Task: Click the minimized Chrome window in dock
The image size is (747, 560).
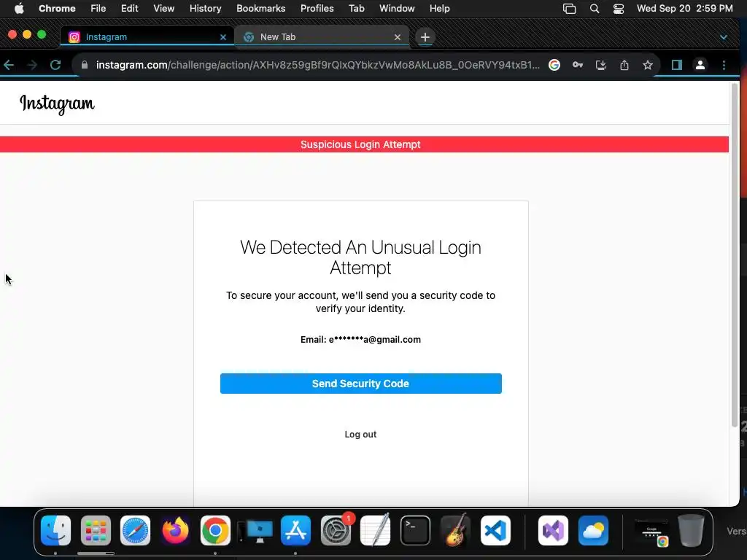Action: 651,532
